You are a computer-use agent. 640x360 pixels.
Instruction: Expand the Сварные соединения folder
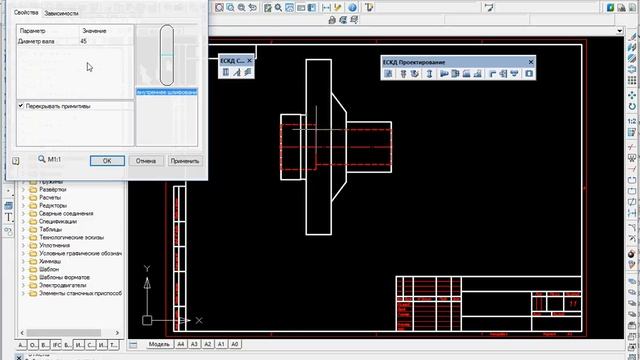point(23,213)
